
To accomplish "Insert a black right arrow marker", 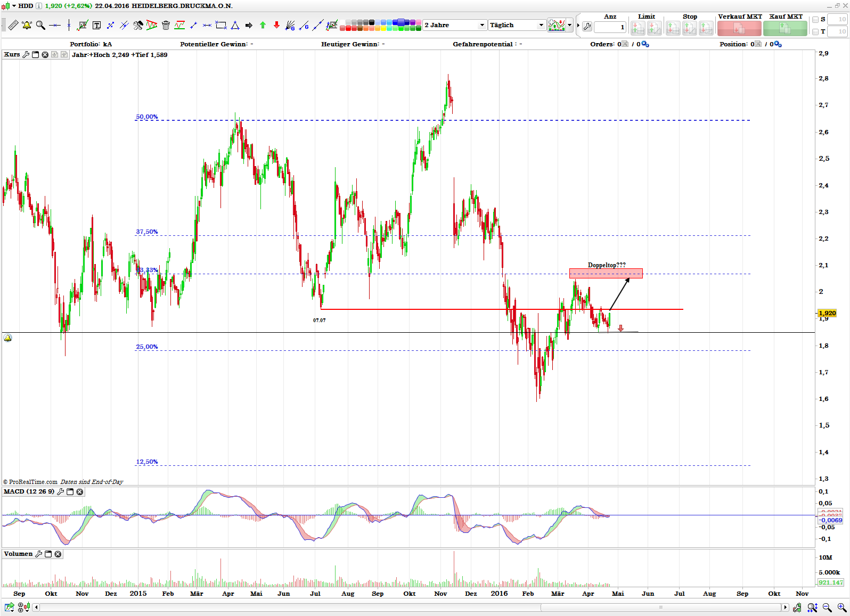I will tap(249, 25).
